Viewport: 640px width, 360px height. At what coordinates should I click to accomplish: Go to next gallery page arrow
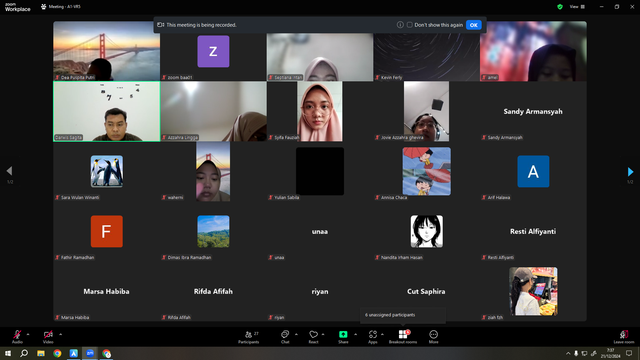pos(630,171)
